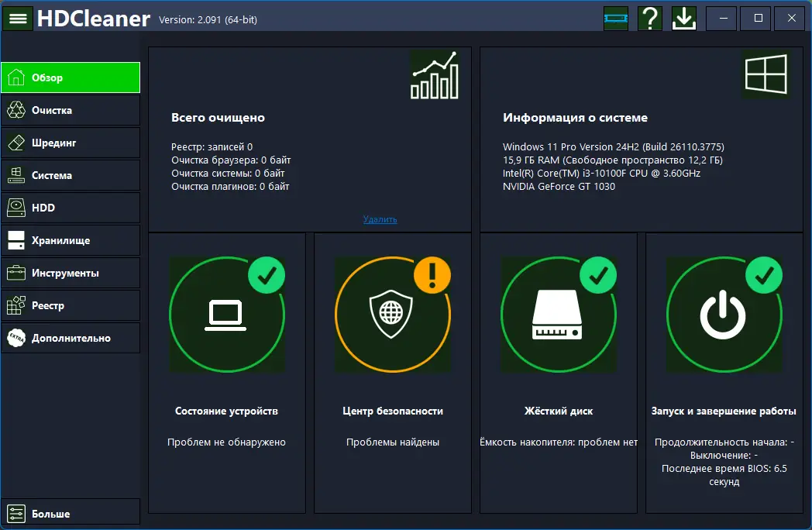Click Всего очищено heading
Image resolution: width=812 pixels, height=530 pixels.
[218, 118]
